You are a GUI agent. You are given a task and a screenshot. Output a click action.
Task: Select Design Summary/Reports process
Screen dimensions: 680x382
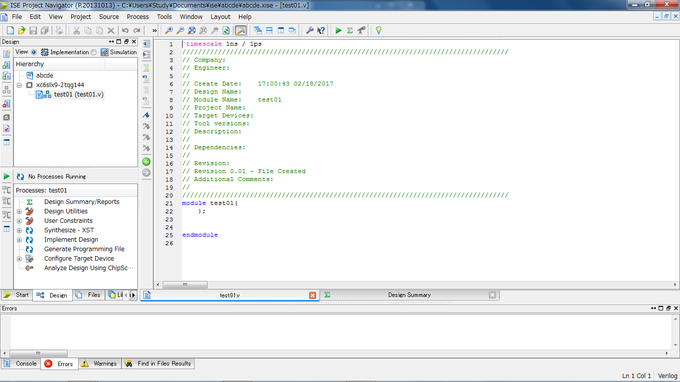pyautogui.click(x=82, y=202)
